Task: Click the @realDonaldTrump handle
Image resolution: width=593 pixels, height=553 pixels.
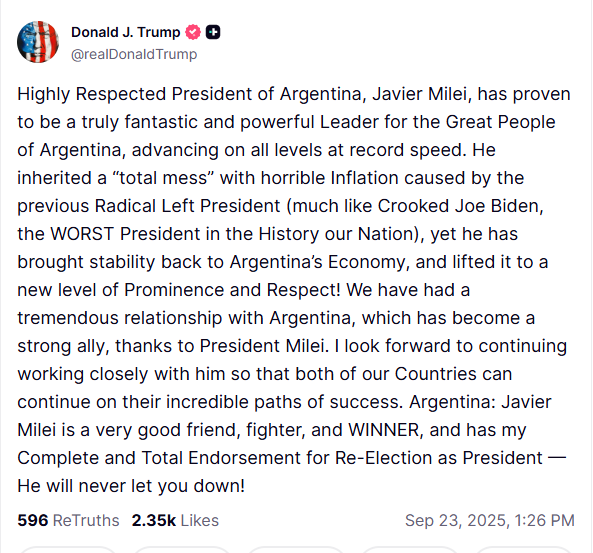Action: click(134, 54)
